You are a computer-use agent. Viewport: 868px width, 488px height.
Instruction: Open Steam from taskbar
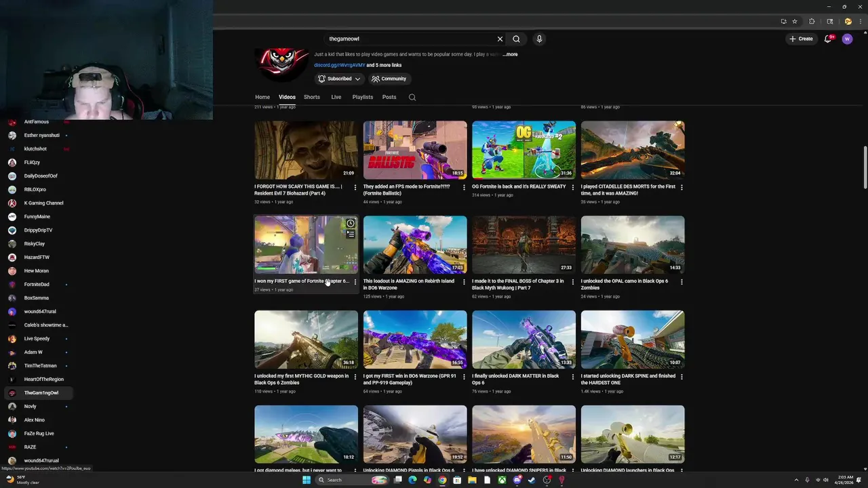point(532,480)
